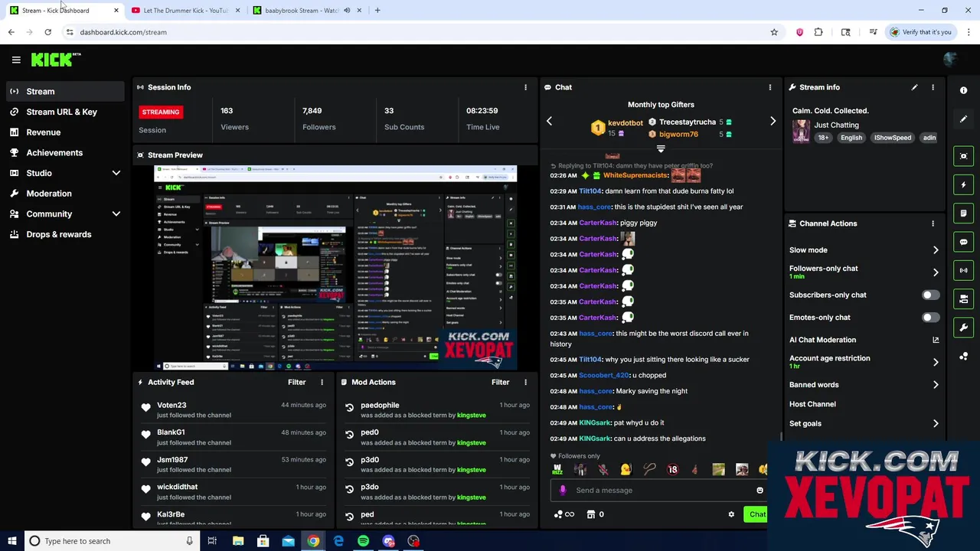Open AI Chat Moderation external link icon

pyautogui.click(x=936, y=340)
